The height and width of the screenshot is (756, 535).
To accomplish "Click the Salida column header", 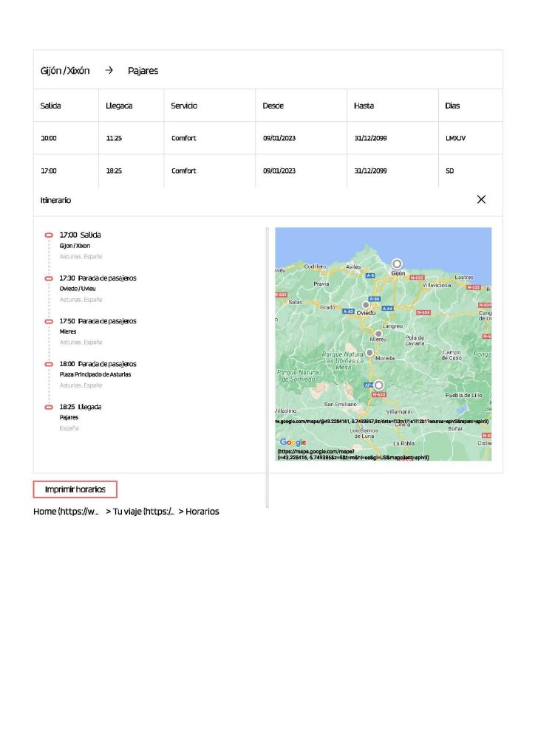I will [50, 106].
